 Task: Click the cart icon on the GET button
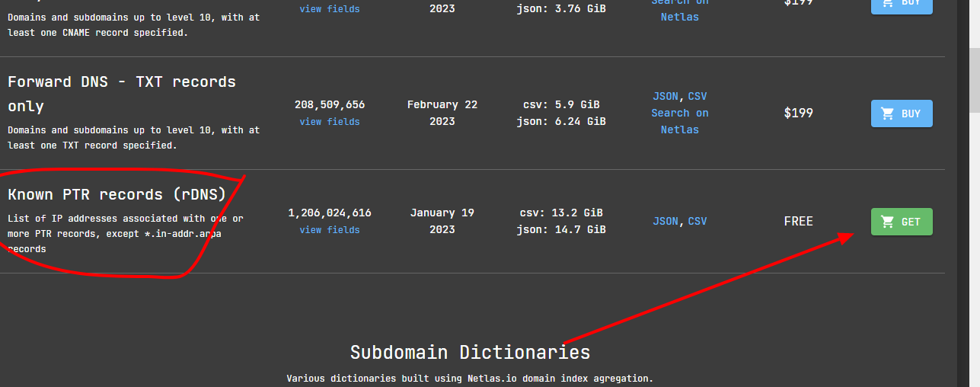coord(887,222)
